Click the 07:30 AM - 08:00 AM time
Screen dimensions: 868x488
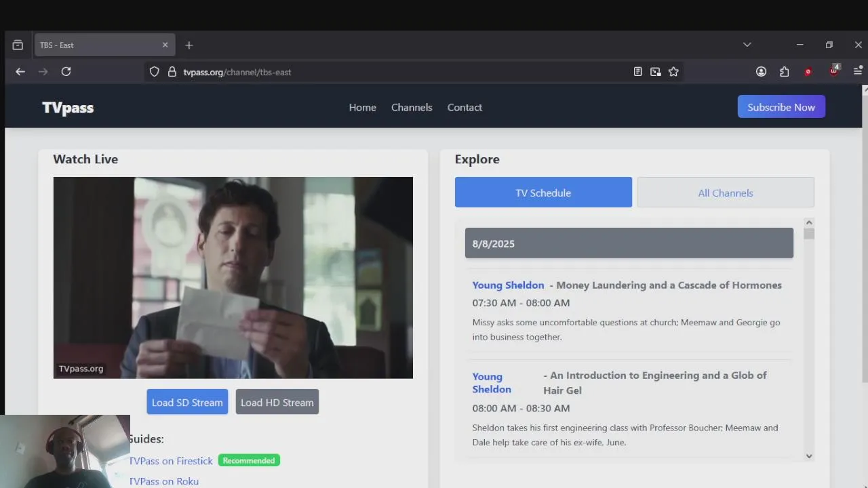521,303
